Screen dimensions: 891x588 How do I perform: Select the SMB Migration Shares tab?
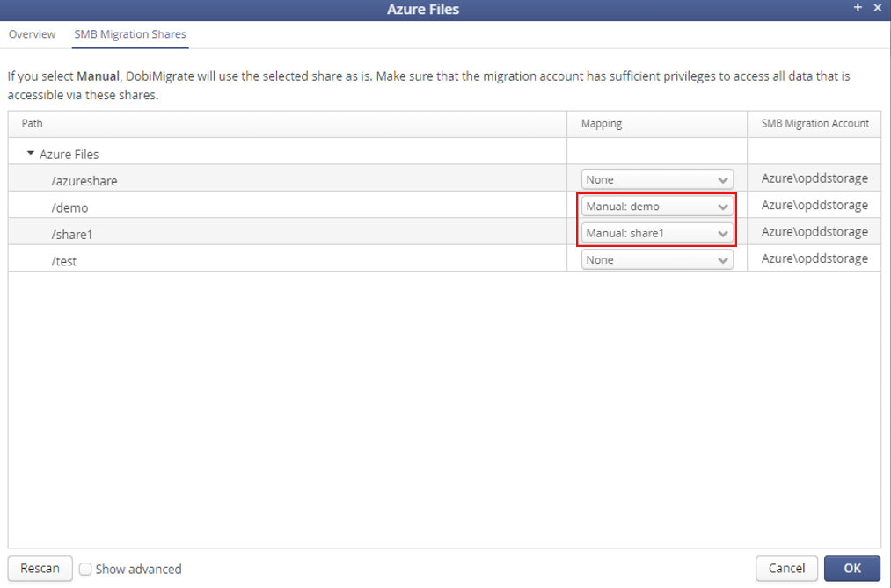[x=130, y=34]
